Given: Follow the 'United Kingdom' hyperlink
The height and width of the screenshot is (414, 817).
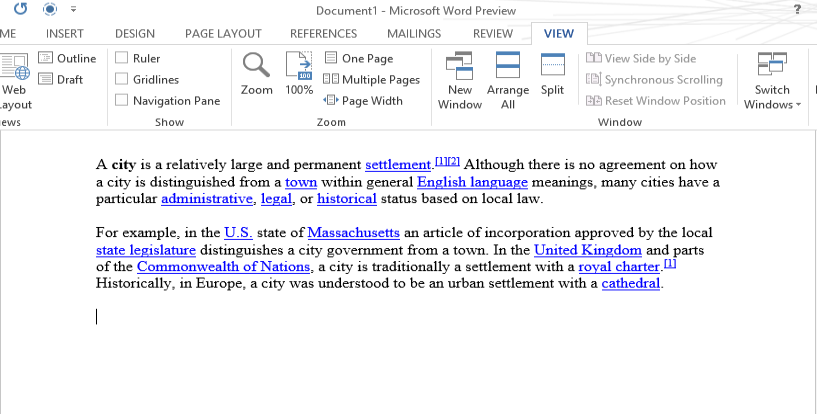Looking at the screenshot, I should (x=588, y=250).
